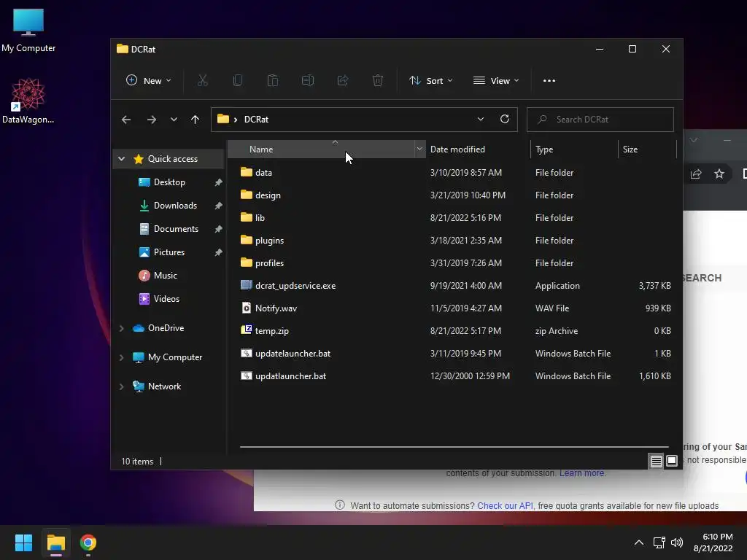The height and width of the screenshot is (560, 747).
Task: Click Check our API link in browser
Action: click(x=505, y=506)
